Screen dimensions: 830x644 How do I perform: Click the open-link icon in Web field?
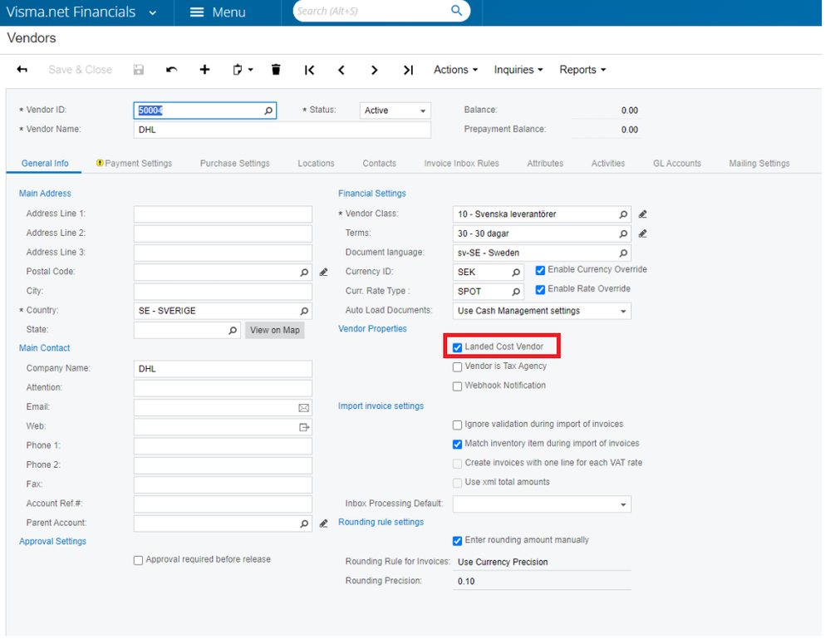(304, 427)
